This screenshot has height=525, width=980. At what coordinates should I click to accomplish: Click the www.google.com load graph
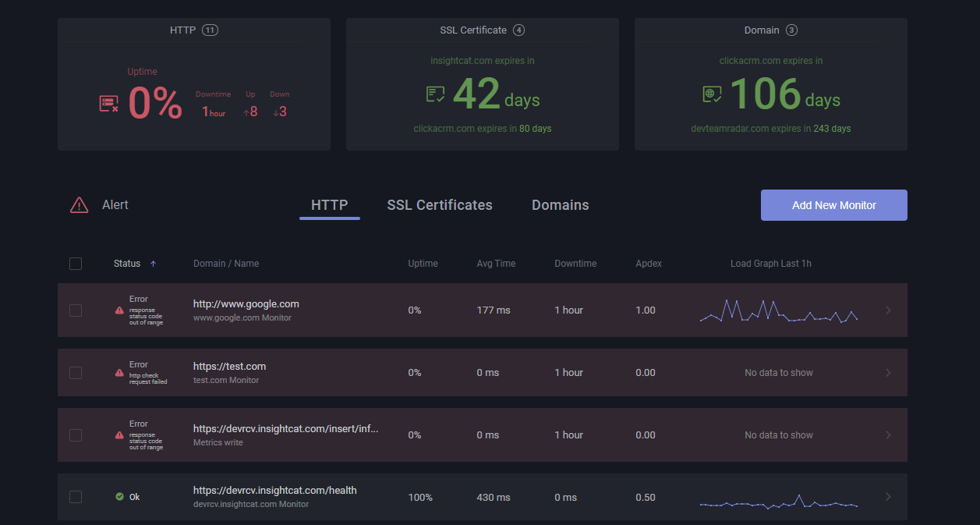pos(778,310)
